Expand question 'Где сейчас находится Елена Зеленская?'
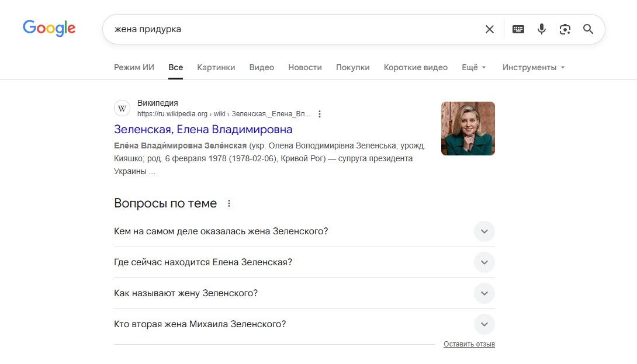Screen dimensions: 637x364 point(304,262)
